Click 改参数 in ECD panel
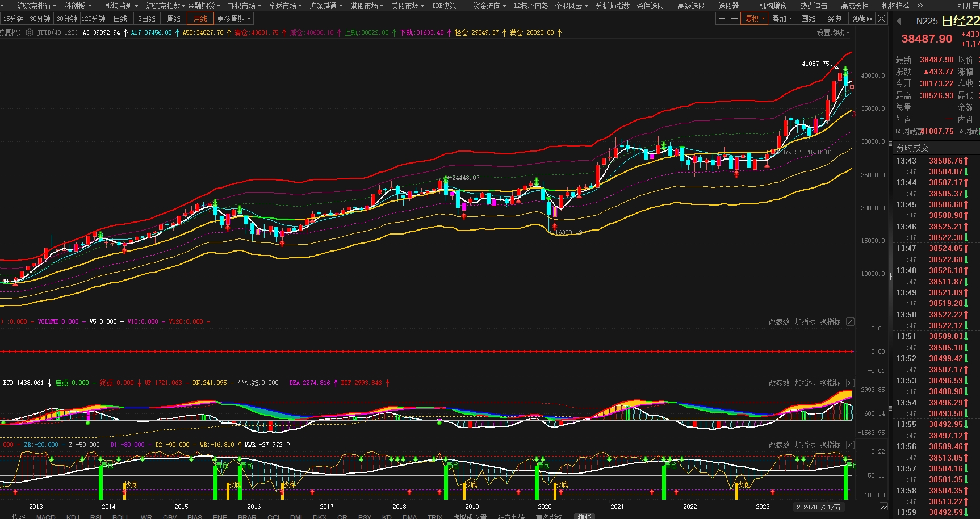 [779, 383]
